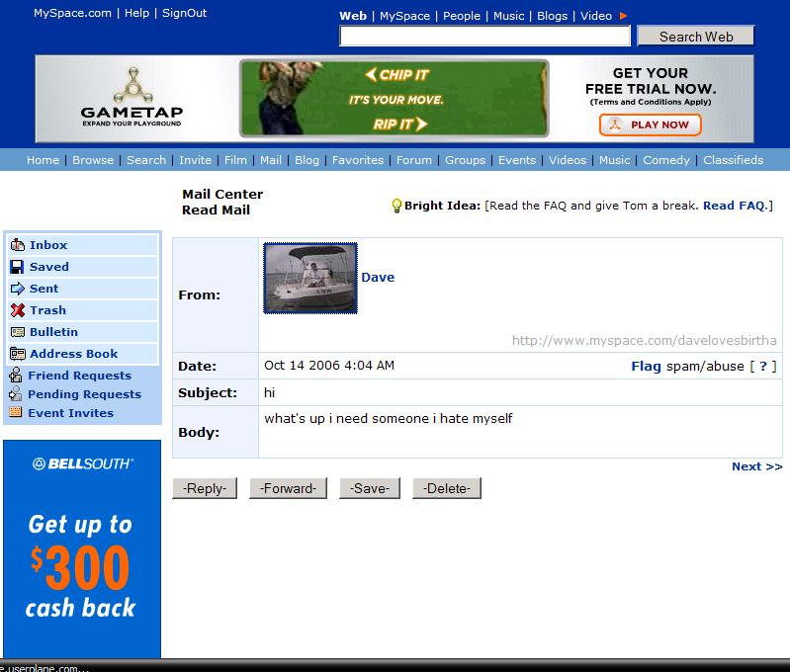
Task: Click PLAY NOW in GameTap ad
Action: pos(650,125)
